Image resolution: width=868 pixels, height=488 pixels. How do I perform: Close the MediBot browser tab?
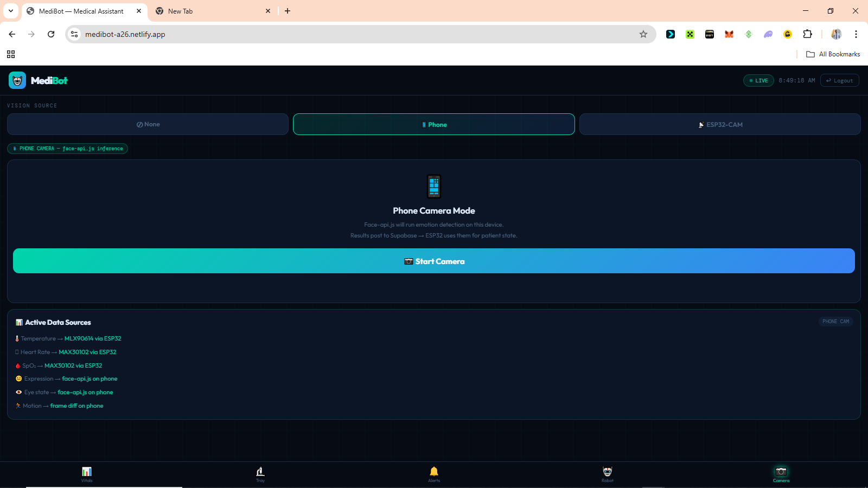[139, 11]
